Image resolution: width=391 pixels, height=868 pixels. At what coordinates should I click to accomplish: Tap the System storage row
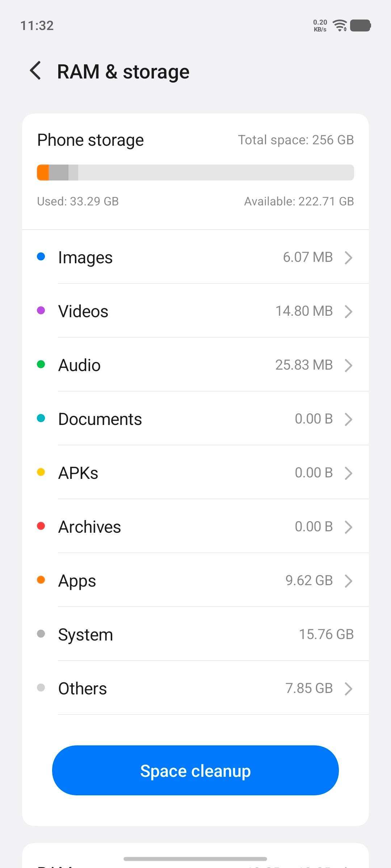coord(195,634)
